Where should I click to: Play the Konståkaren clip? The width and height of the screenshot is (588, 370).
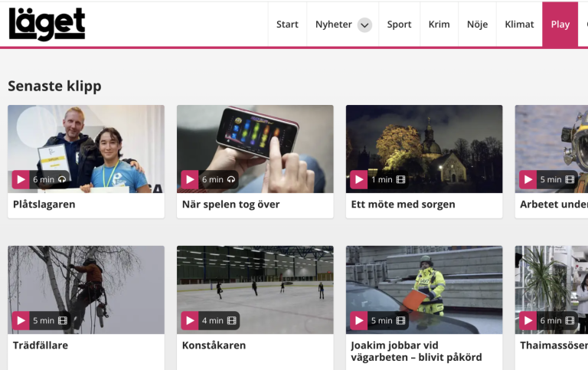[x=190, y=321]
